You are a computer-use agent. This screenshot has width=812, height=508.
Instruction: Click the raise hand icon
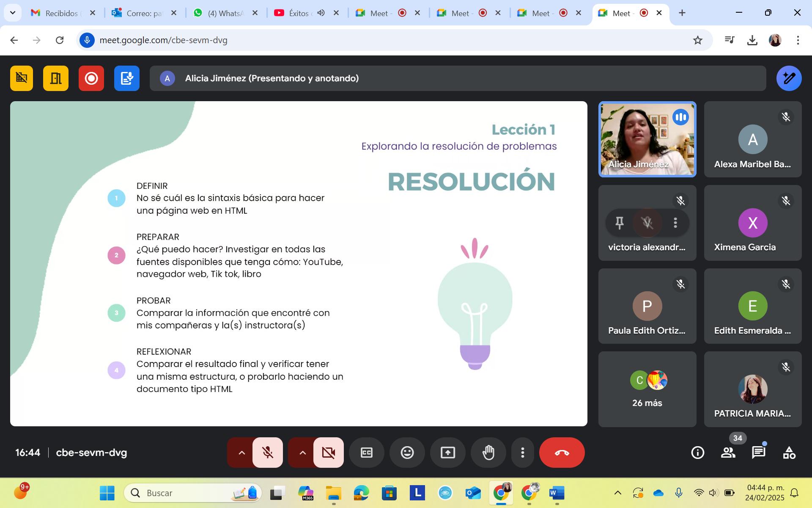488,453
